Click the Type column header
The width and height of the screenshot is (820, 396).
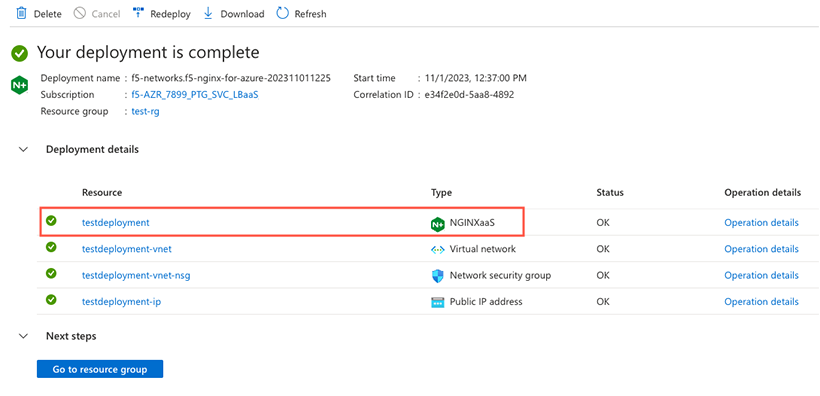[x=441, y=193]
